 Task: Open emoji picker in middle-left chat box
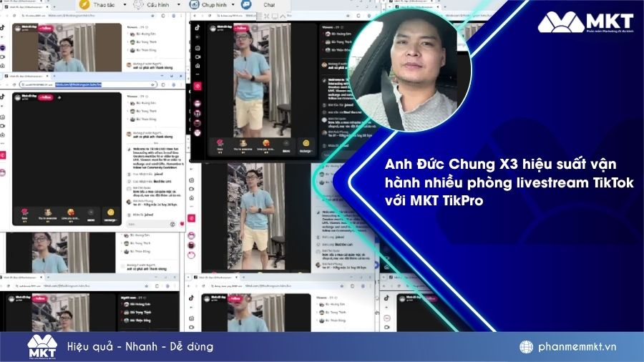click(x=172, y=224)
